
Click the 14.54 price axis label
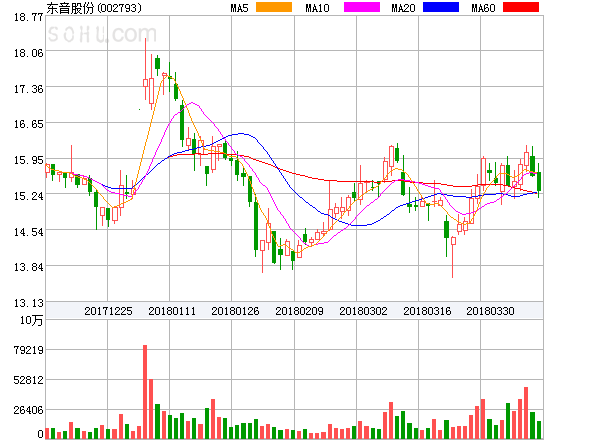coord(29,232)
